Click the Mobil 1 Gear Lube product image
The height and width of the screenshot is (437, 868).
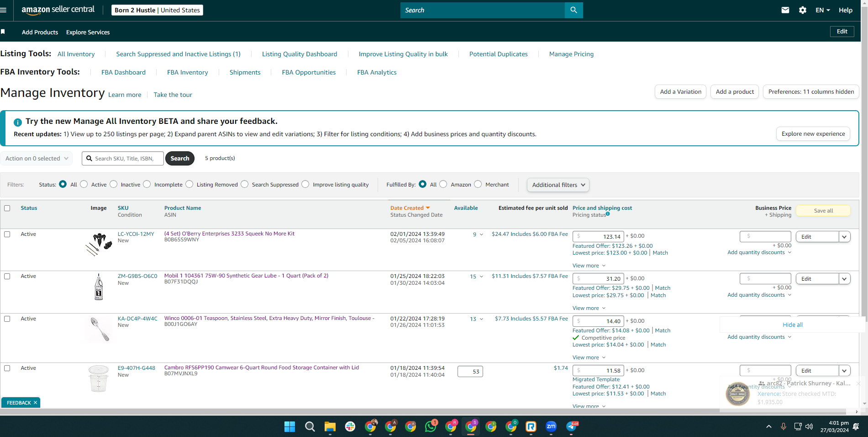pyautogui.click(x=99, y=287)
